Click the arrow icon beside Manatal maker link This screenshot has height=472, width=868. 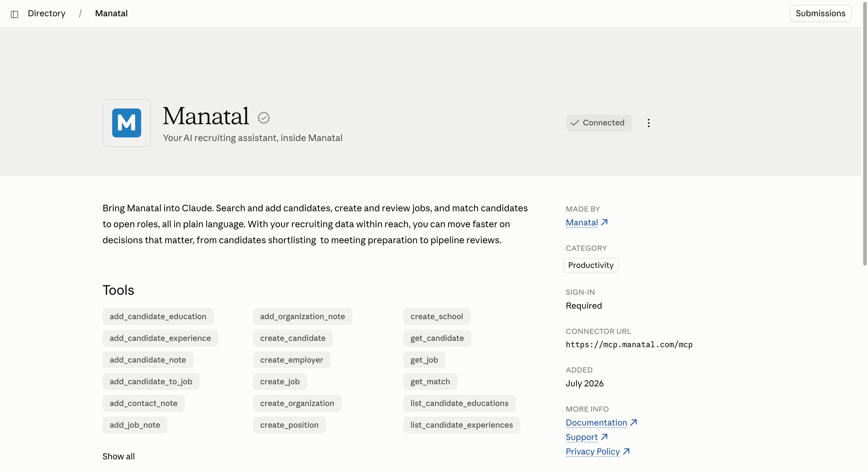click(604, 222)
